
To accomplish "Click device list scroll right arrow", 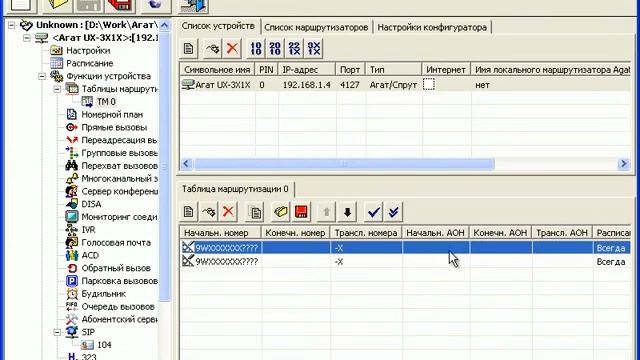I will tap(624, 164).
